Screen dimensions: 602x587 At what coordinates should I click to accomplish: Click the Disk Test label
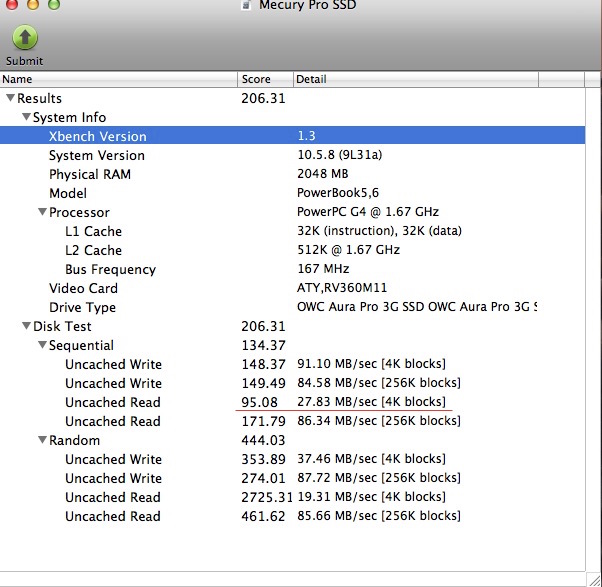coord(62,326)
